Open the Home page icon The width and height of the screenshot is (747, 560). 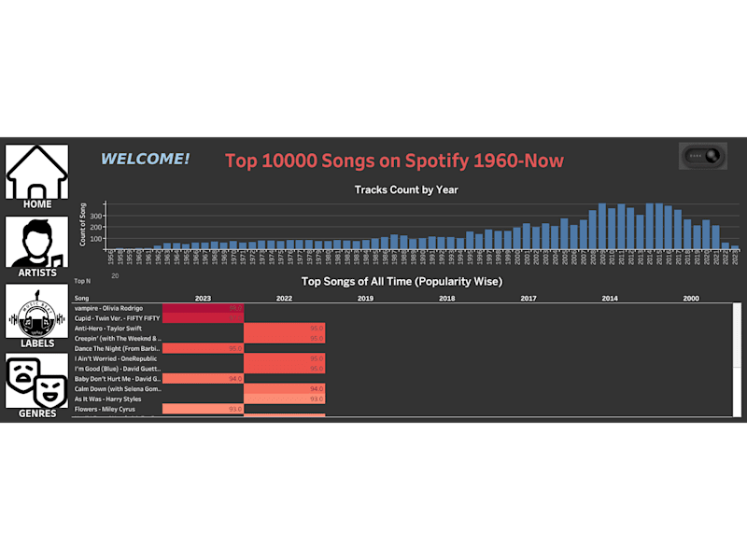(x=36, y=172)
